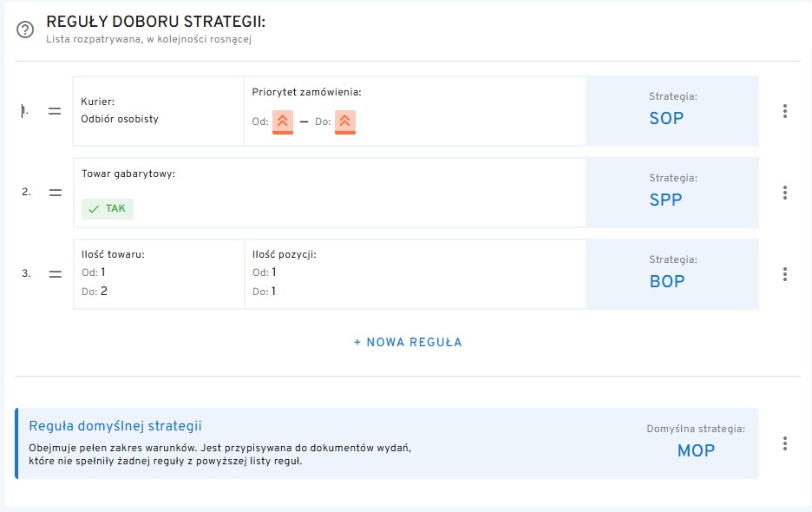Viewport: 812px width, 512px height.
Task: Click the + NOWA REGUŁA button
Action: (x=408, y=342)
